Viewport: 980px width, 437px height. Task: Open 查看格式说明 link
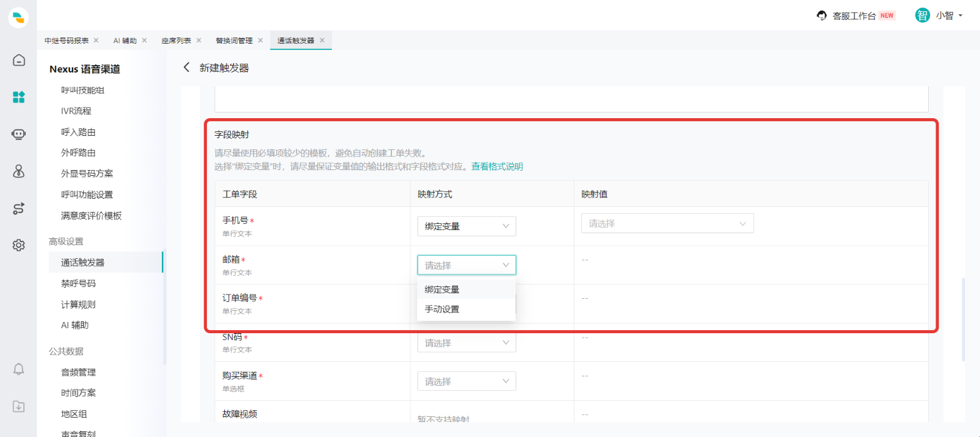[497, 166]
